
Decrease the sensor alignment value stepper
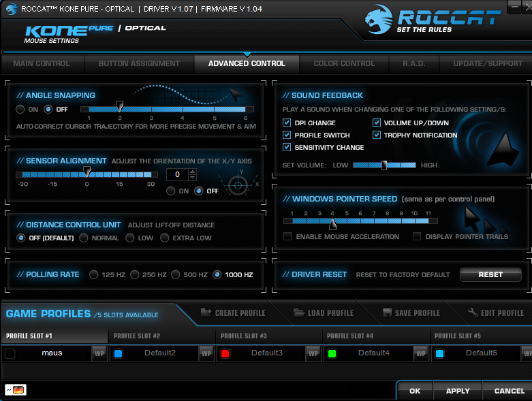[192, 177]
